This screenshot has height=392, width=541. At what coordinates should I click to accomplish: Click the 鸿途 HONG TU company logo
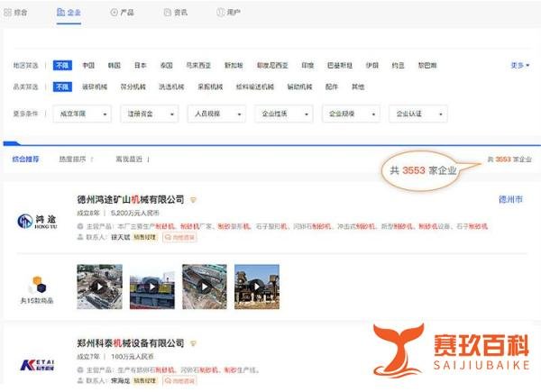37,222
